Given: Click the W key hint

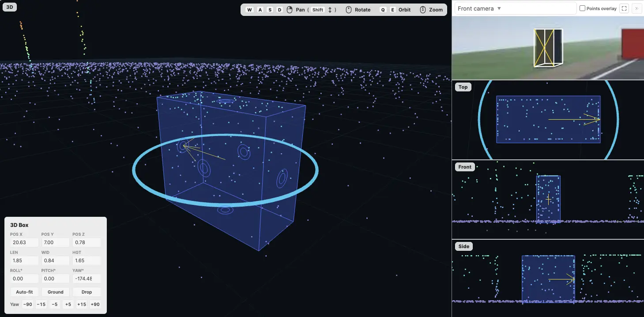Looking at the screenshot, I should tap(249, 10).
